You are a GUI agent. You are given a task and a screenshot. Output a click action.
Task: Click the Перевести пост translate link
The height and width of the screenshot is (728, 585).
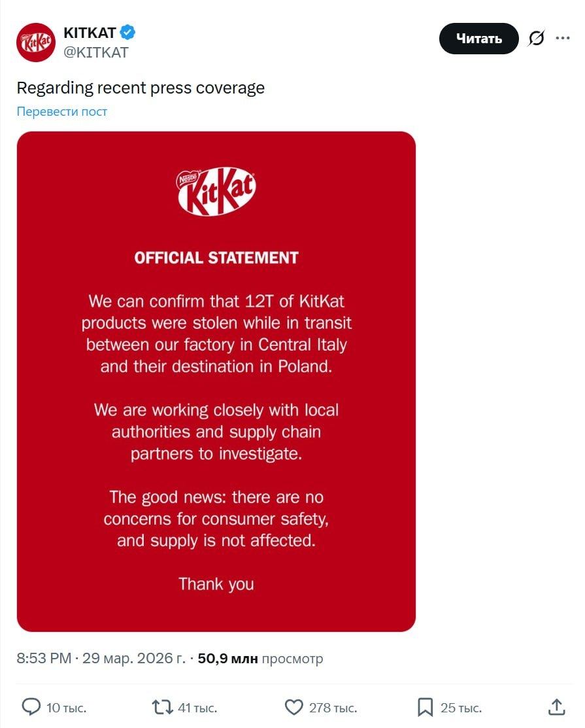62,111
